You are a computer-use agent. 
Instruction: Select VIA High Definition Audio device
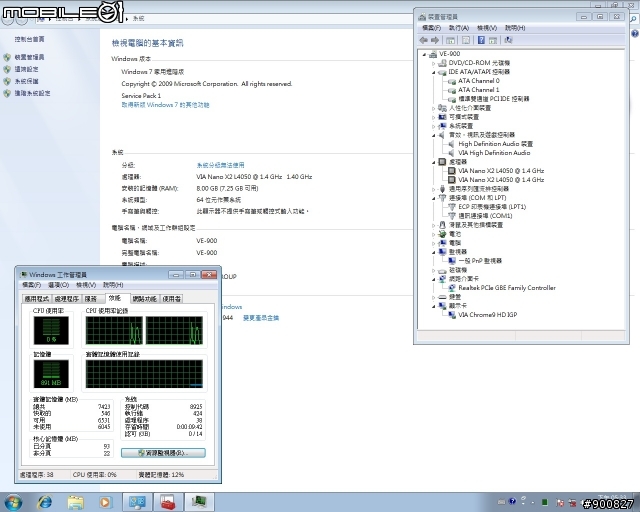coord(494,153)
